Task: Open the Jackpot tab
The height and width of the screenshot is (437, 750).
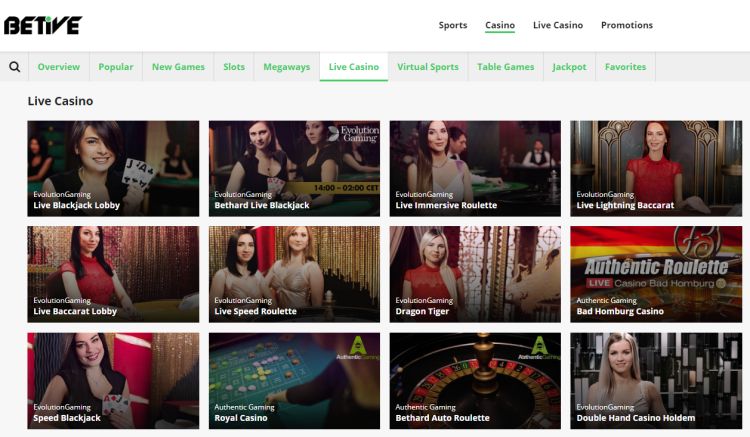Action: (569, 67)
